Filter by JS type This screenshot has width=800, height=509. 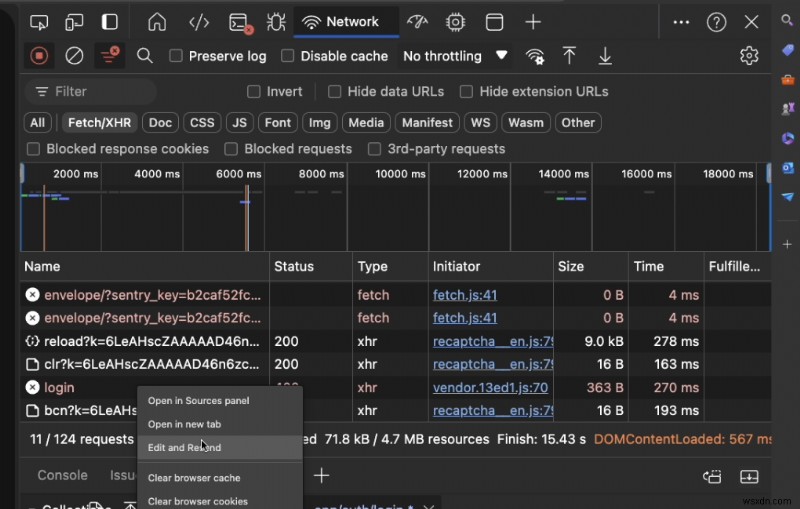239,123
